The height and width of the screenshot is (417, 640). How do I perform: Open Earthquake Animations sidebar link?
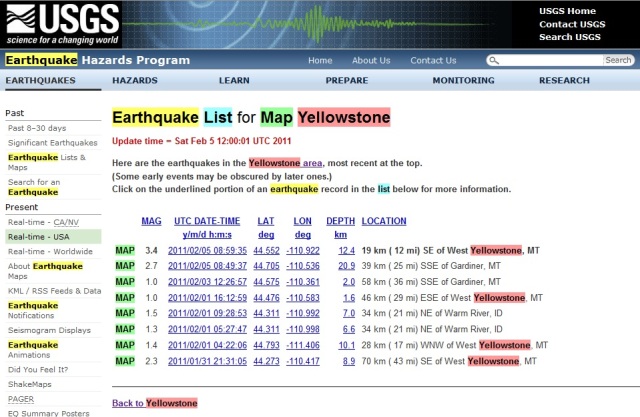33,350
